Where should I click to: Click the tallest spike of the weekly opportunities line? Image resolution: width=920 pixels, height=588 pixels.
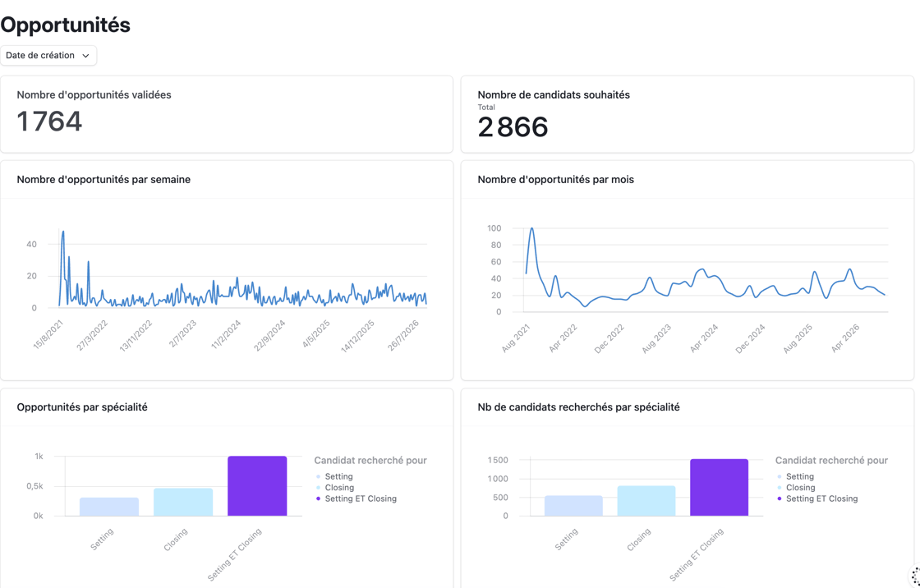tap(62, 232)
